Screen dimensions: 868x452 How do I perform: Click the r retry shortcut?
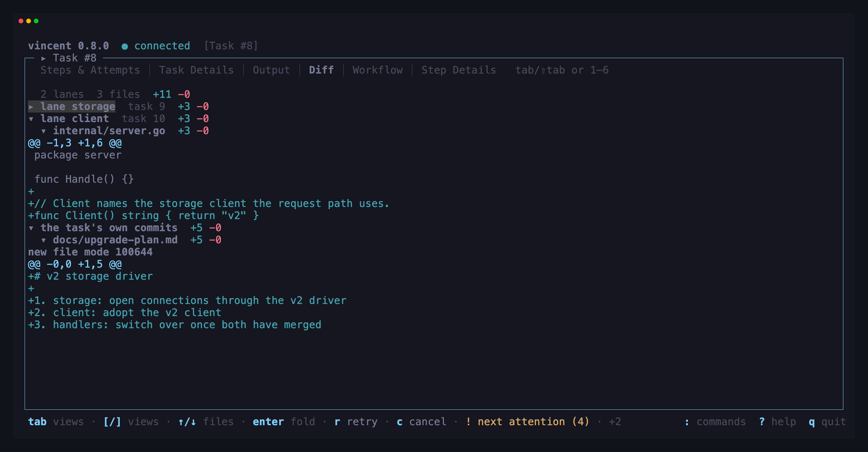(x=356, y=422)
